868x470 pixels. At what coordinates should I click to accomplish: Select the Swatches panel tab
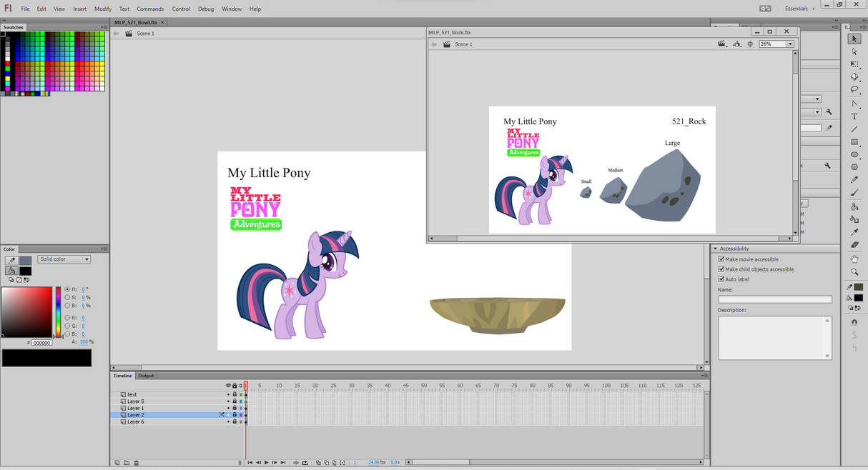[x=14, y=27]
